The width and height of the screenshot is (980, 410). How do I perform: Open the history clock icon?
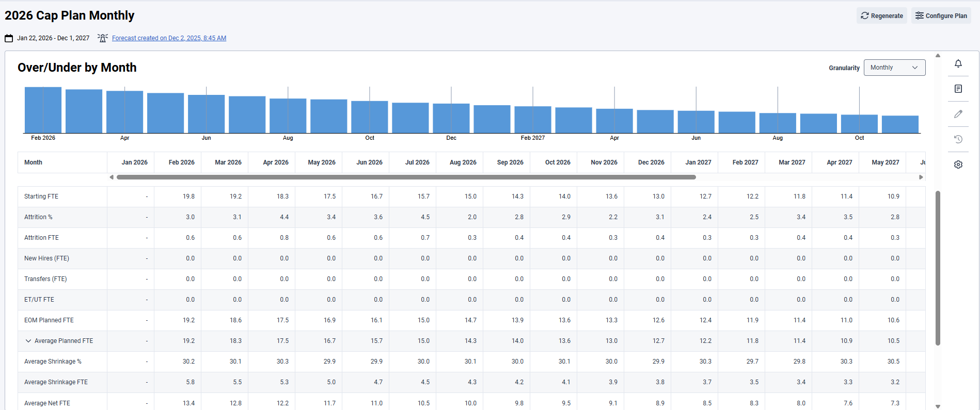[x=958, y=139]
